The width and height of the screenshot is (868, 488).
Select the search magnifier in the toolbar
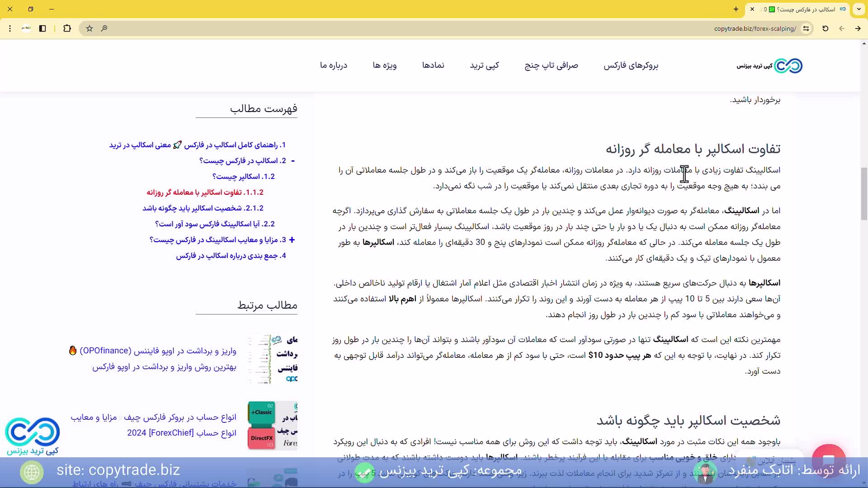[x=104, y=28]
